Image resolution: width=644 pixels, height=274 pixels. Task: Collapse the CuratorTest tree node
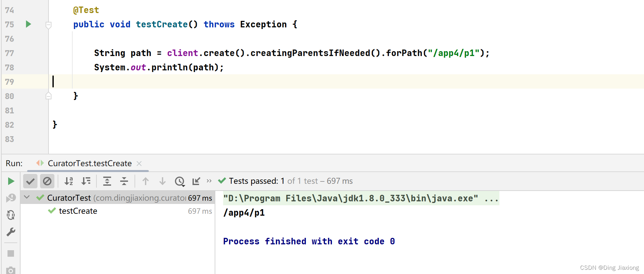[x=27, y=197]
